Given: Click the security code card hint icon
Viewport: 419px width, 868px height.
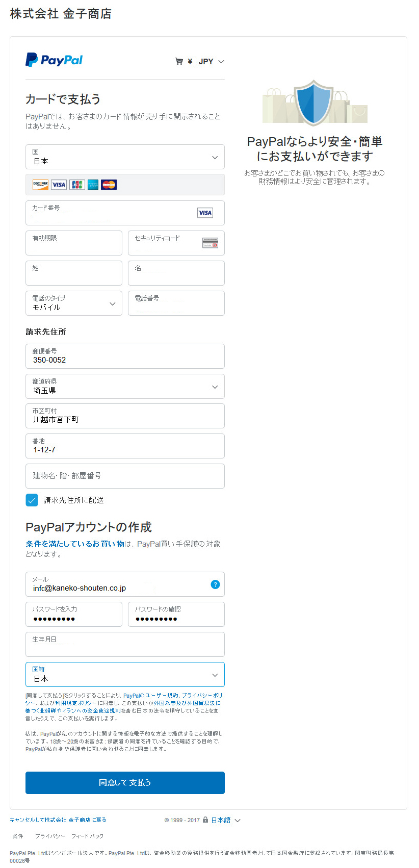Looking at the screenshot, I should [210, 243].
